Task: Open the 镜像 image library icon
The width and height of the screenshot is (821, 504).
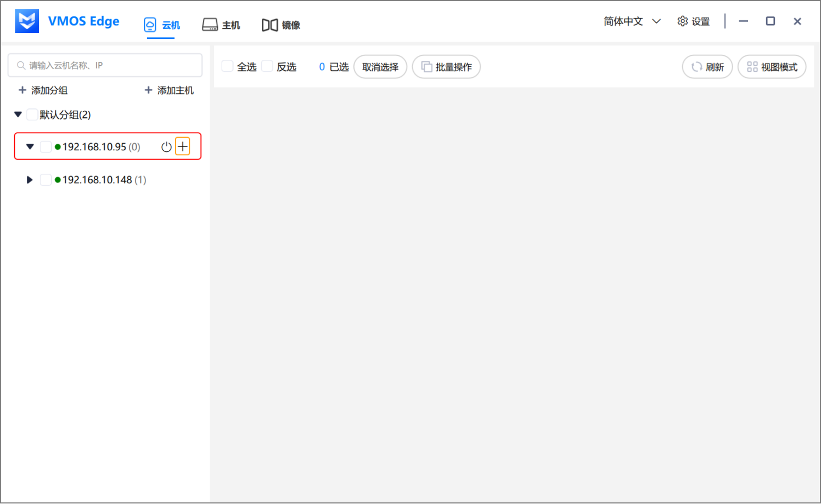Action: (269, 24)
